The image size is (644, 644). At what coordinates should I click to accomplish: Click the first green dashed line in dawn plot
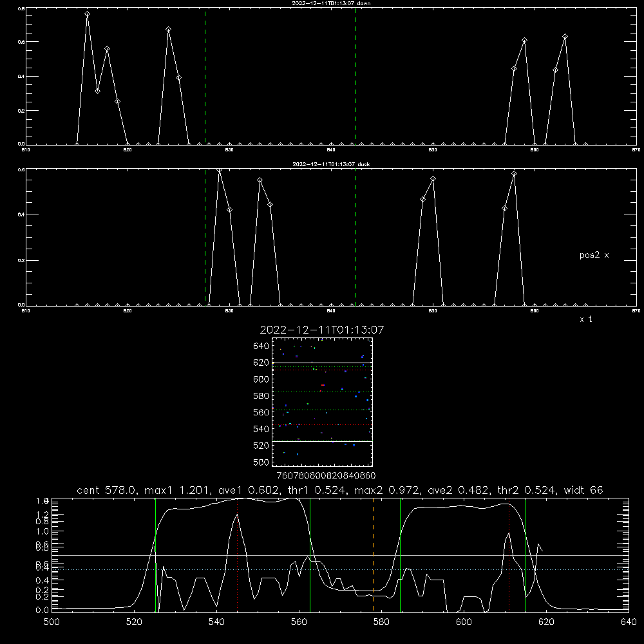(205, 76)
